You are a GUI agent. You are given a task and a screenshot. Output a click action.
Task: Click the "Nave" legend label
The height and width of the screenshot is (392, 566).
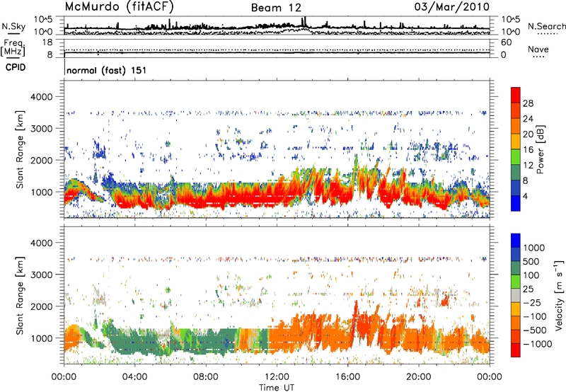[538, 50]
